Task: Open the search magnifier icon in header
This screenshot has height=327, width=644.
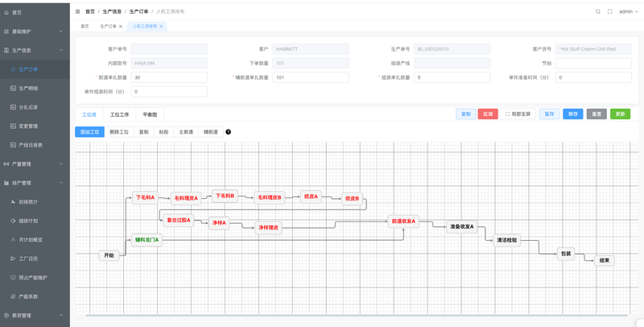Action: click(598, 11)
